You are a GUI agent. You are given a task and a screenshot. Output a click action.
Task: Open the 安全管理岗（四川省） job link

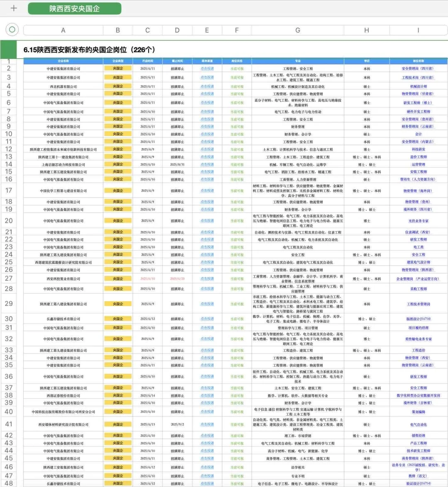(x=418, y=68)
